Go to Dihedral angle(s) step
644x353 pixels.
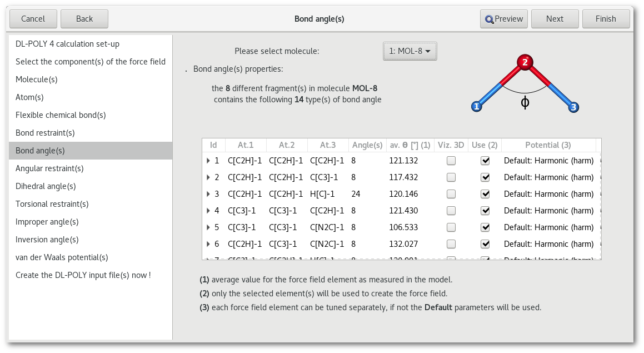coord(46,186)
